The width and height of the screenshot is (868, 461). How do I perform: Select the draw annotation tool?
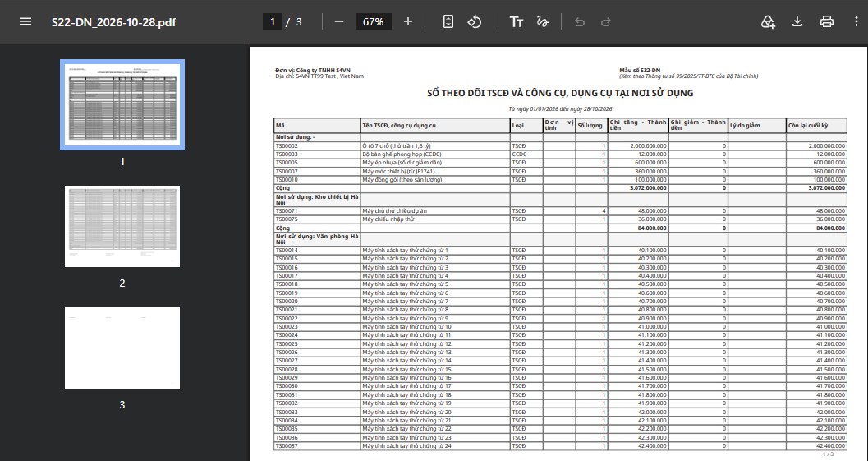tap(543, 21)
